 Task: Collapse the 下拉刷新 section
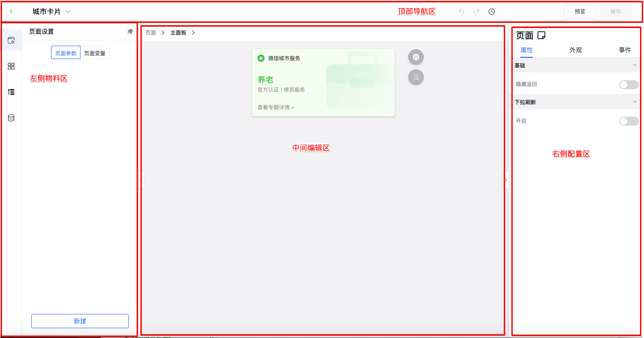pos(634,102)
